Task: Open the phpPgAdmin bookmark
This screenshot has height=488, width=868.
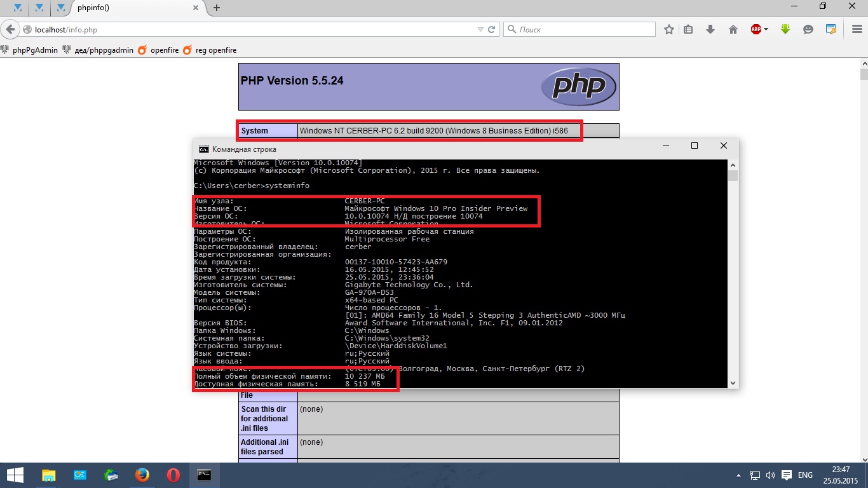Action: click(29, 50)
